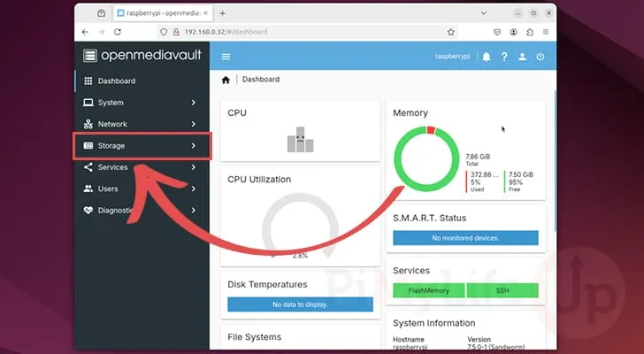Select the System menu label
Screen dimensions: 644x354
point(111,103)
